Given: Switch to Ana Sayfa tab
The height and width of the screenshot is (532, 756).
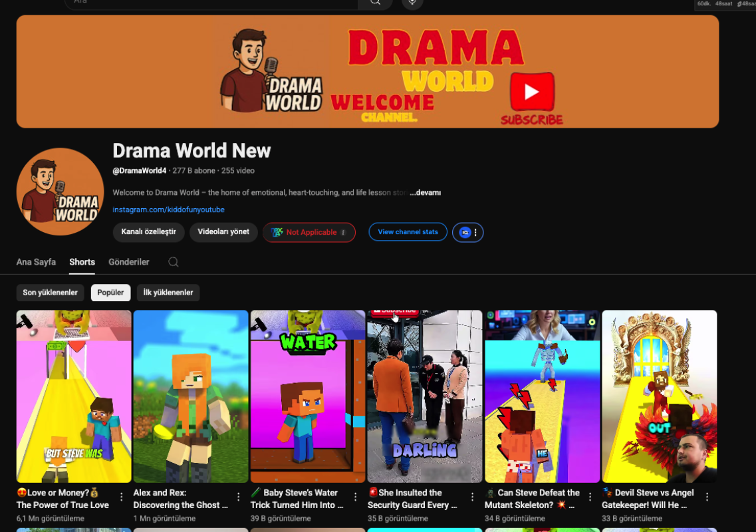Looking at the screenshot, I should pyautogui.click(x=36, y=262).
